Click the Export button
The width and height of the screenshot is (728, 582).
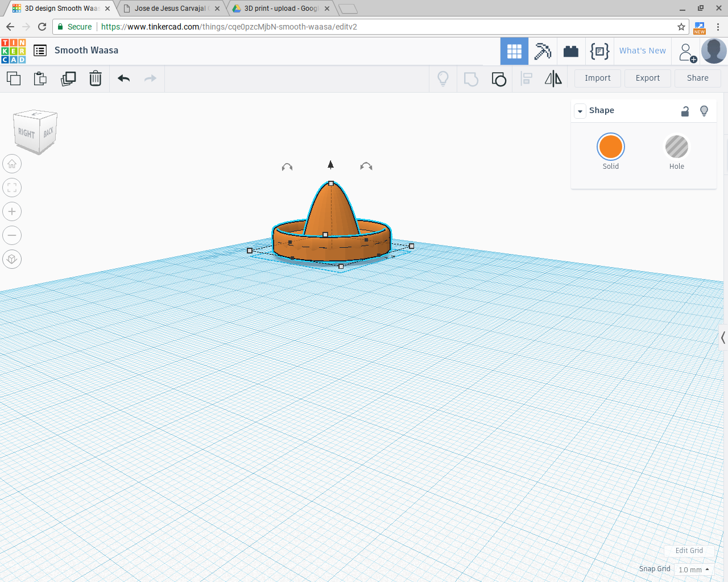pyautogui.click(x=648, y=78)
